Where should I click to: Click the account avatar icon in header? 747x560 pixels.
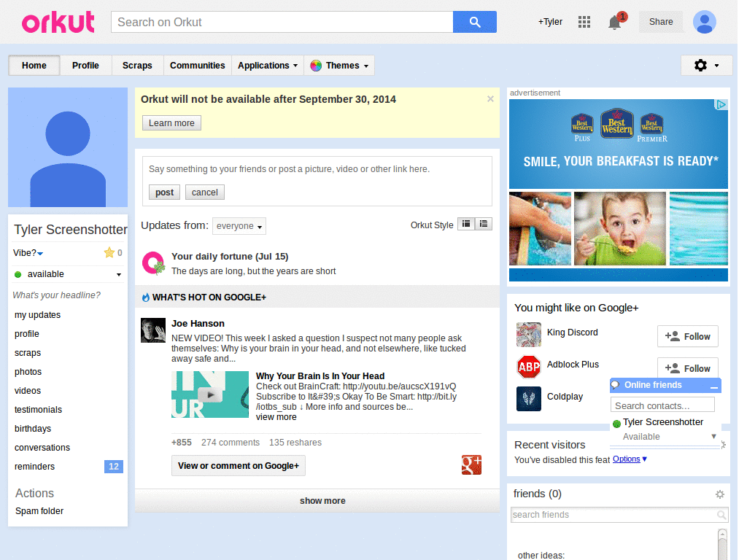[704, 22]
